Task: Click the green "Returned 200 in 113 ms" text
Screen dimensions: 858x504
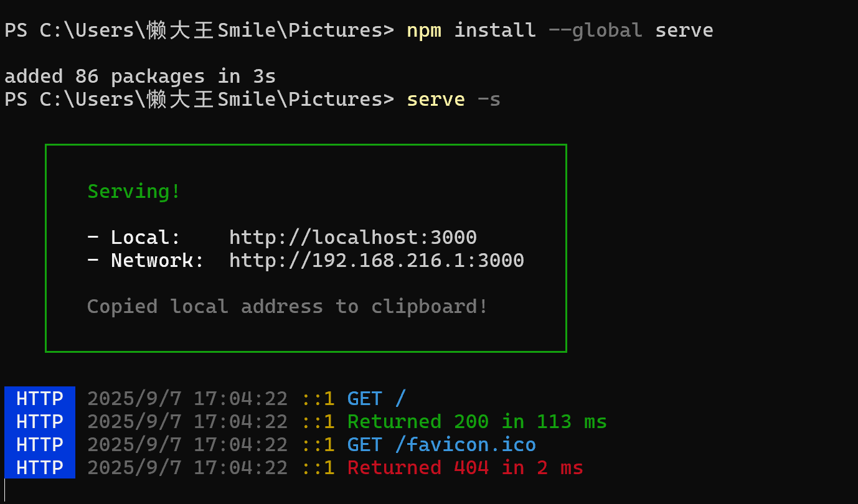Action: click(477, 422)
